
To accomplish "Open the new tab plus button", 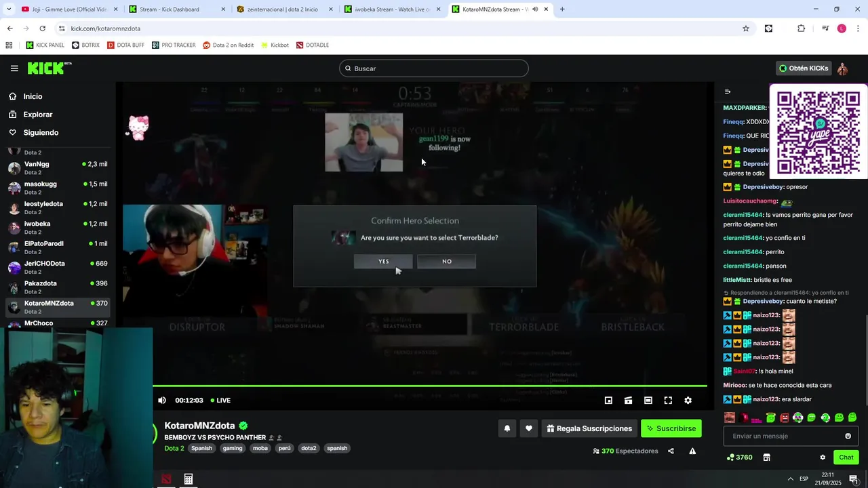I will tap(562, 9).
